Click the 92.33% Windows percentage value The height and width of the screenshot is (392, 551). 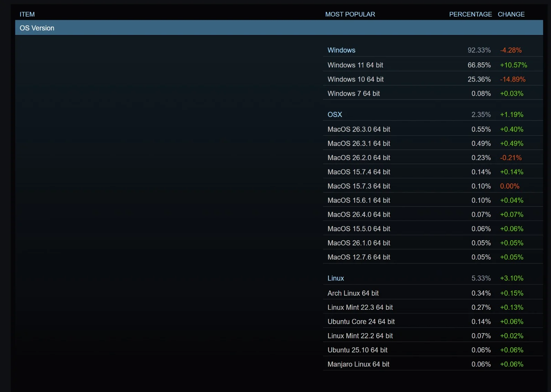tap(479, 50)
